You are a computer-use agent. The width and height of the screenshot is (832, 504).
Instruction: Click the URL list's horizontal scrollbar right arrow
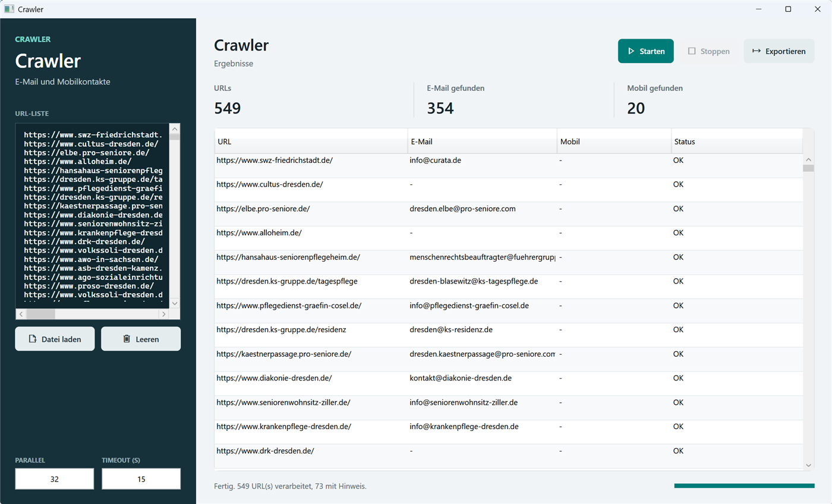point(164,314)
